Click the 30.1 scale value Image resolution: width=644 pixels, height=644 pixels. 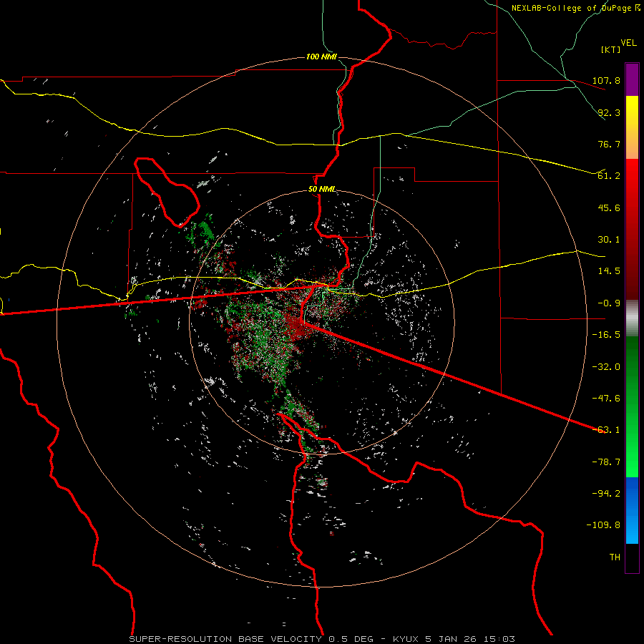609,240
